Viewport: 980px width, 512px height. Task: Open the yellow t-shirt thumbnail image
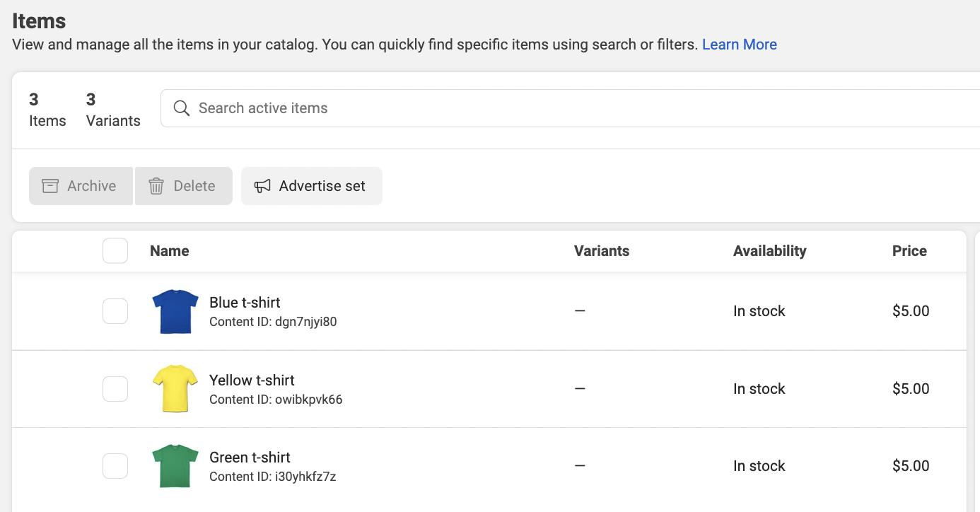tap(175, 388)
